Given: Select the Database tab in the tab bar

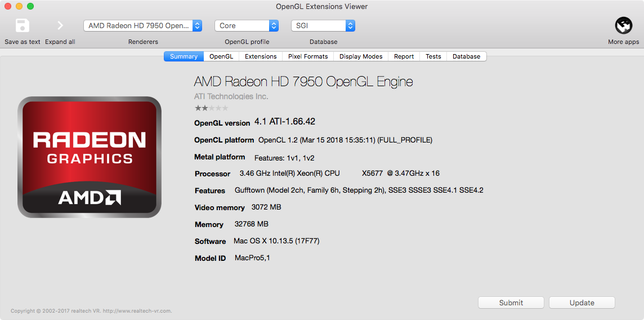Looking at the screenshot, I should click(x=467, y=56).
